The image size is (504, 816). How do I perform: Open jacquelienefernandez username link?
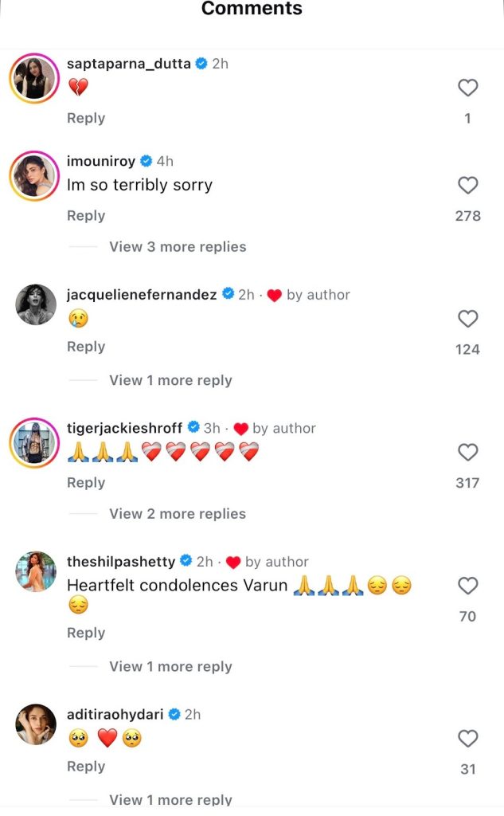tap(142, 295)
